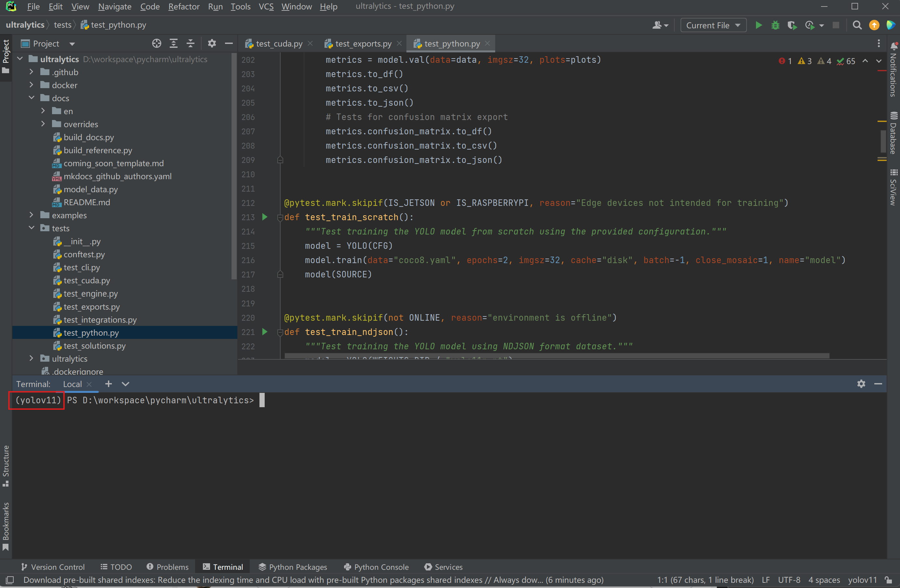Viewport: 900px width, 588px height.
Task: Open the VCS menu
Action: [266, 7]
